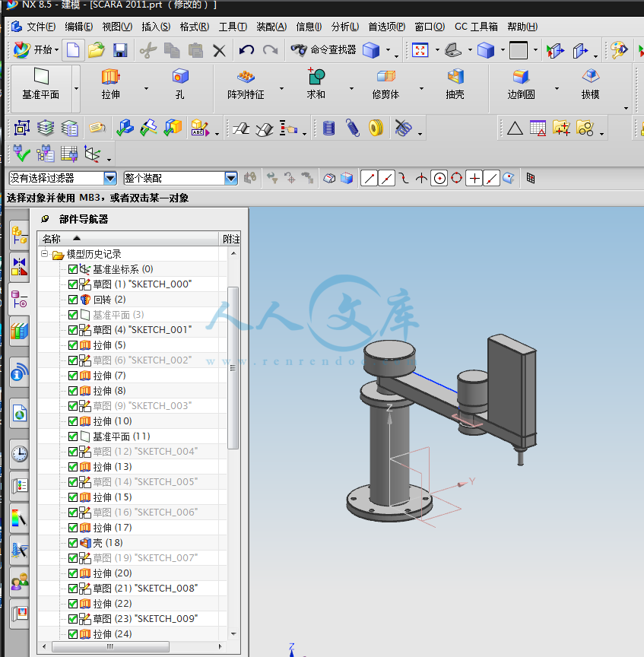Toggle checkbox for 壳 (18)
This screenshot has width=644, height=657.
tap(73, 543)
